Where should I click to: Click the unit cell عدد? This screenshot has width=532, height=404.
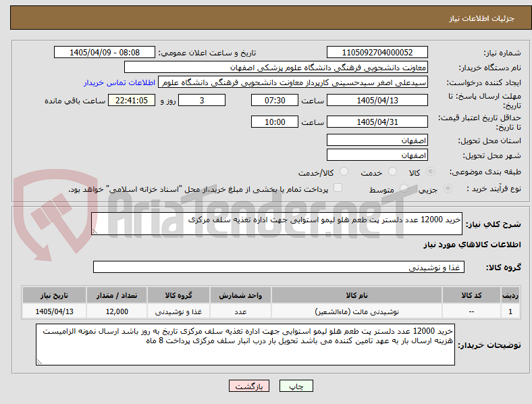240,311
